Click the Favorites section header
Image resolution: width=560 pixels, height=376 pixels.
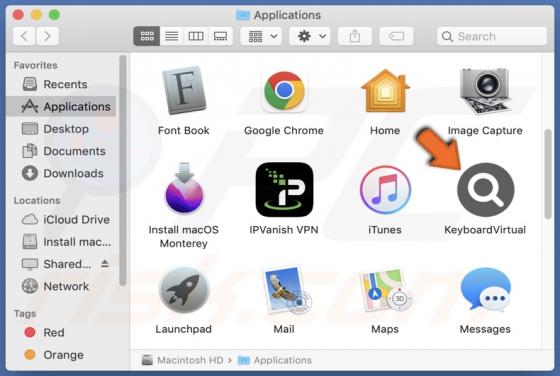(35, 65)
